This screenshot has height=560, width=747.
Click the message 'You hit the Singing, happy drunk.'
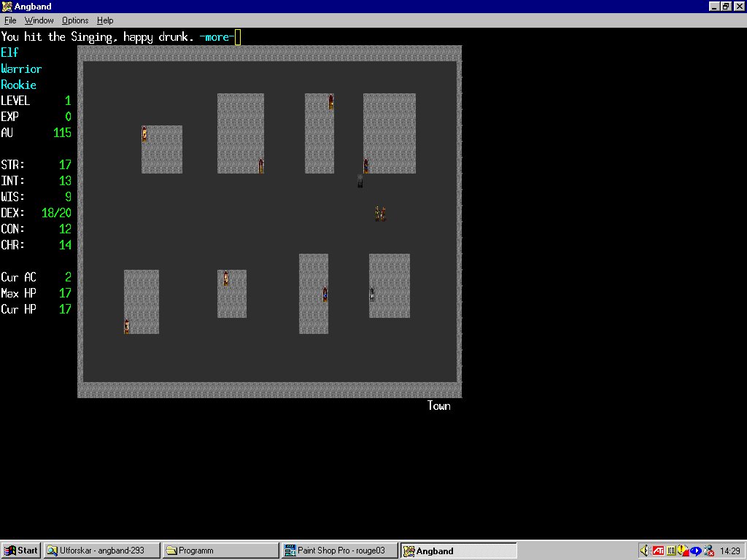(x=97, y=37)
